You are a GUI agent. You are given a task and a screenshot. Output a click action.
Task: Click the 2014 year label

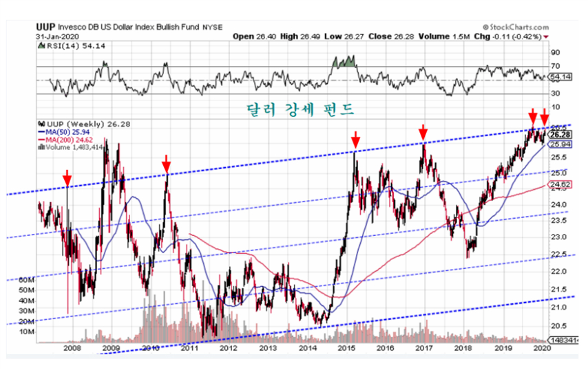[308, 348]
